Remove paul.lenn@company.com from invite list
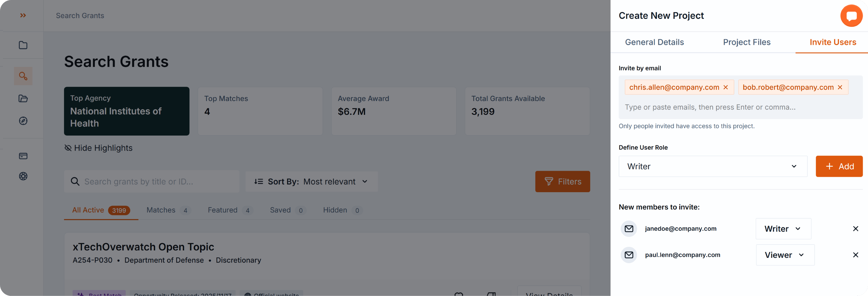Image resolution: width=868 pixels, height=296 pixels. coord(855,255)
